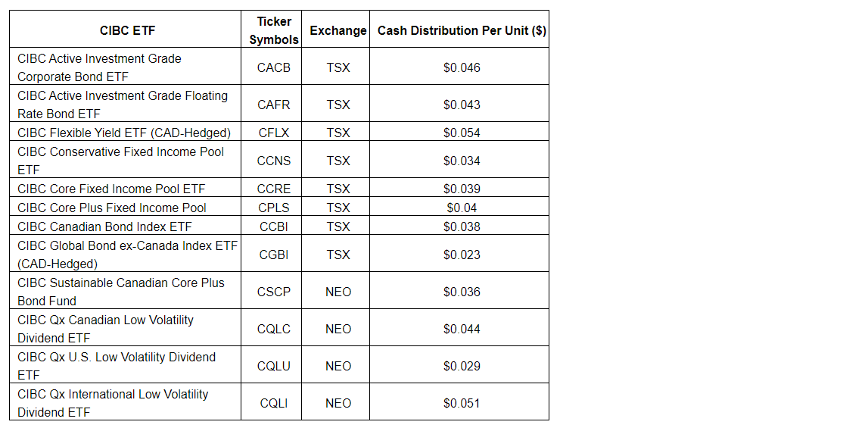Click the CGBI ticker cell
Screen dimensions: 868x428
tap(273, 255)
